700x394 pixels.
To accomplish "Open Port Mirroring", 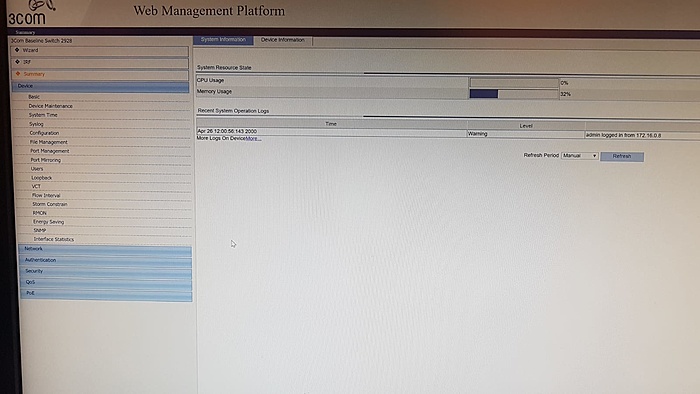I will (x=46, y=160).
